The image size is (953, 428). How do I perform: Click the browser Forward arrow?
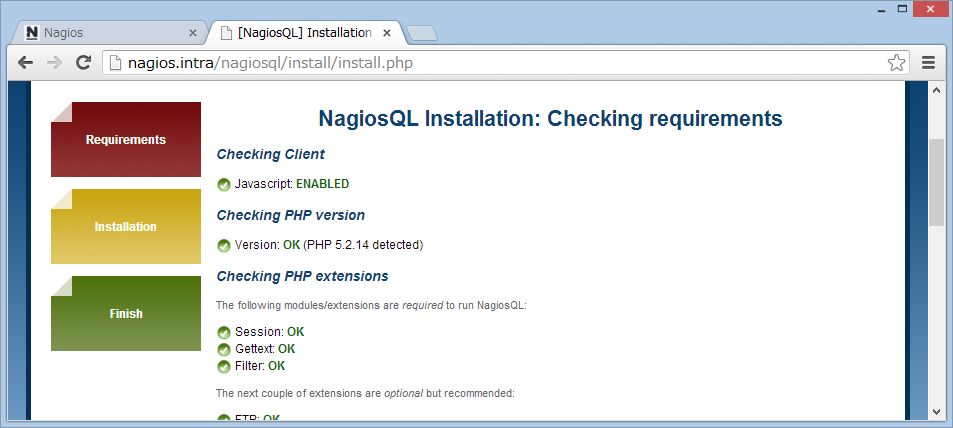(x=54, y=62)
